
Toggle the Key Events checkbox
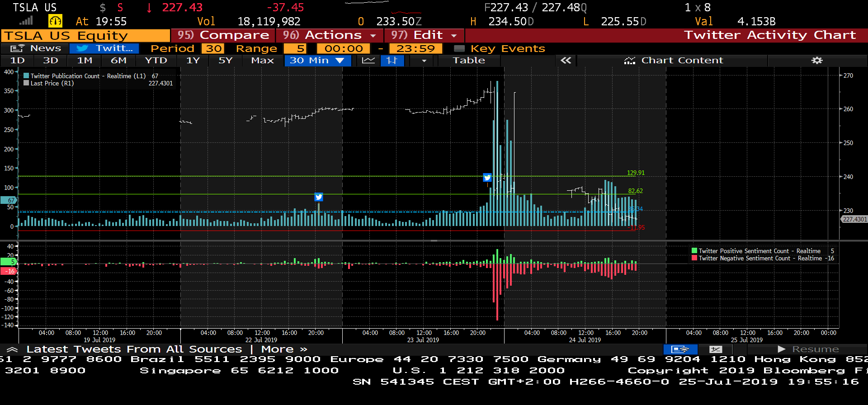[x=459, y=49]
